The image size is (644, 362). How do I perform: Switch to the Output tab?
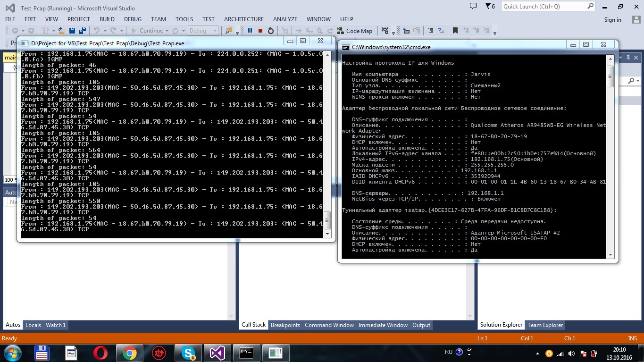pos(421,325)
